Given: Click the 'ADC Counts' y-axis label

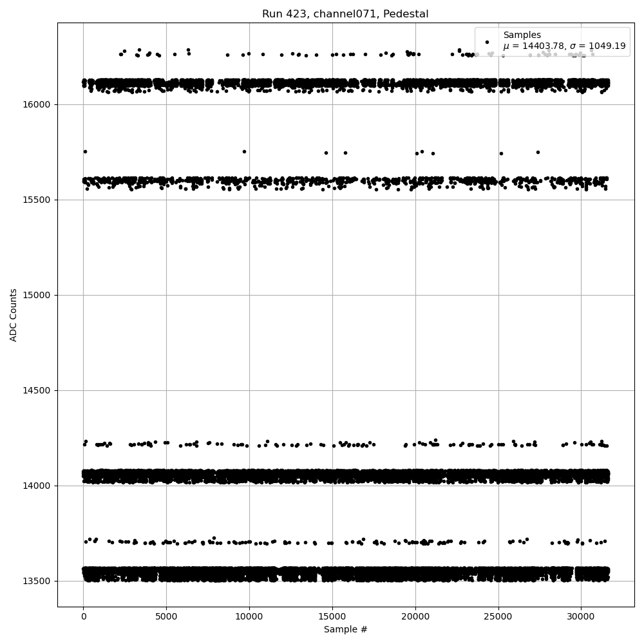Looking at the screenshot, I should coord(14,315).
